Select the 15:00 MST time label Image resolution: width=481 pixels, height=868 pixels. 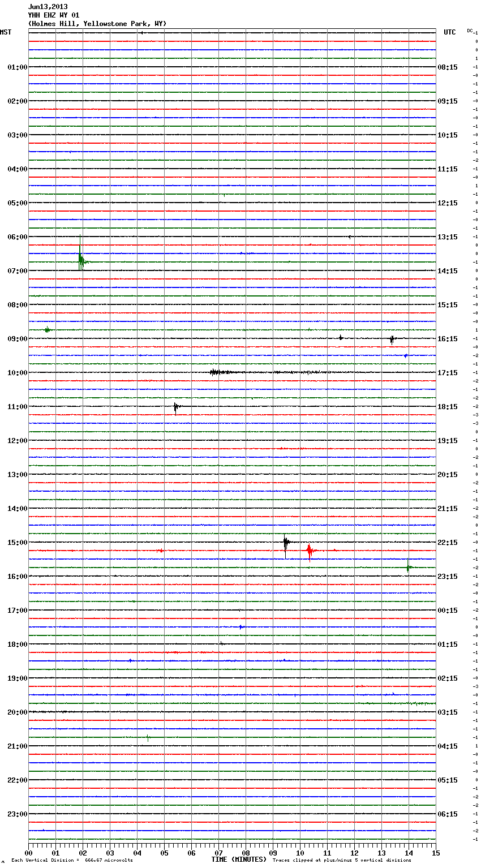(x=17, y=543)
